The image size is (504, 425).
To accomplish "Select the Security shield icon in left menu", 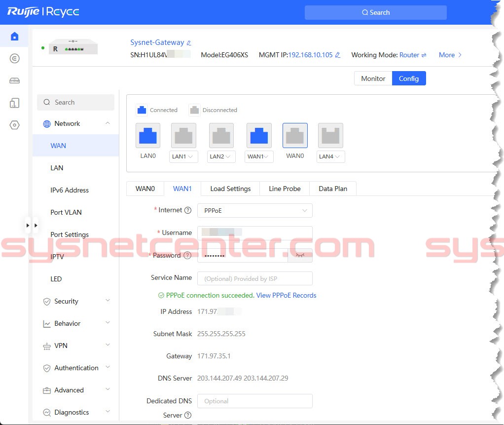I will pyautogui.click(x=46, y=301).
